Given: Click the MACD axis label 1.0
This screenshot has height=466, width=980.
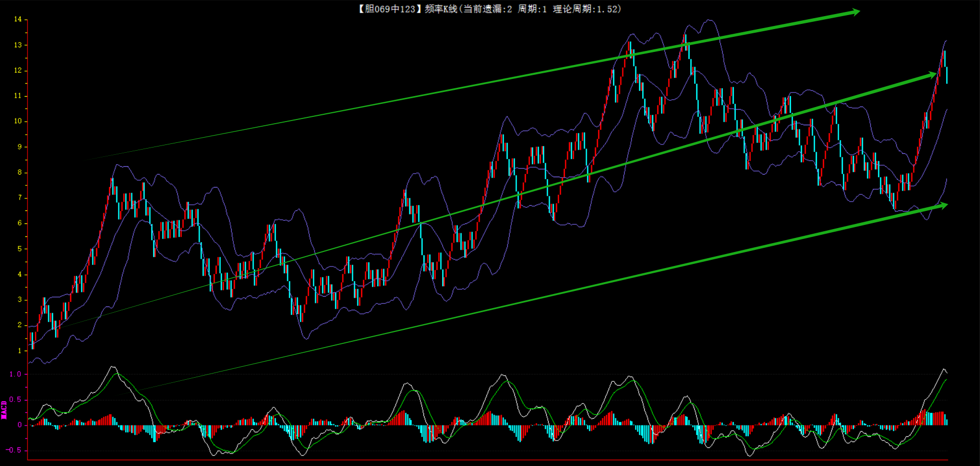Looking at the screenshot, I should 16,374.
